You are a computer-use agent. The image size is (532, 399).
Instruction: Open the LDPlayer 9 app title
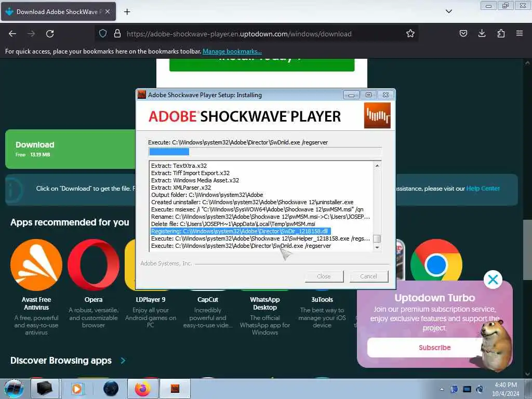pyautogui.click(x=151, y=300)
